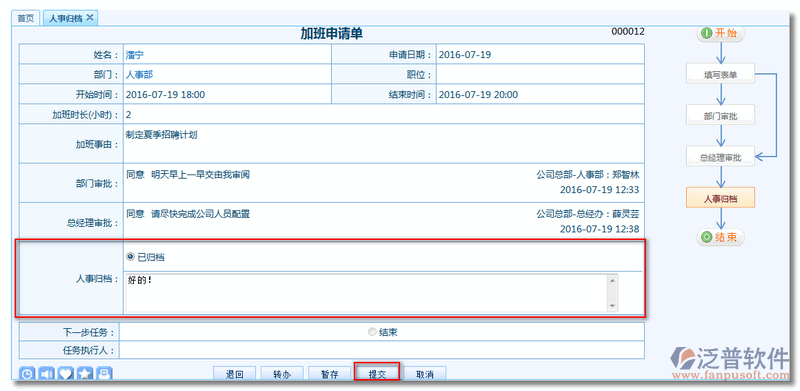Image resolution: width=800 pixels, height=391 pixels.
Task: Click the 转办 button
Action: pos(282,374)
